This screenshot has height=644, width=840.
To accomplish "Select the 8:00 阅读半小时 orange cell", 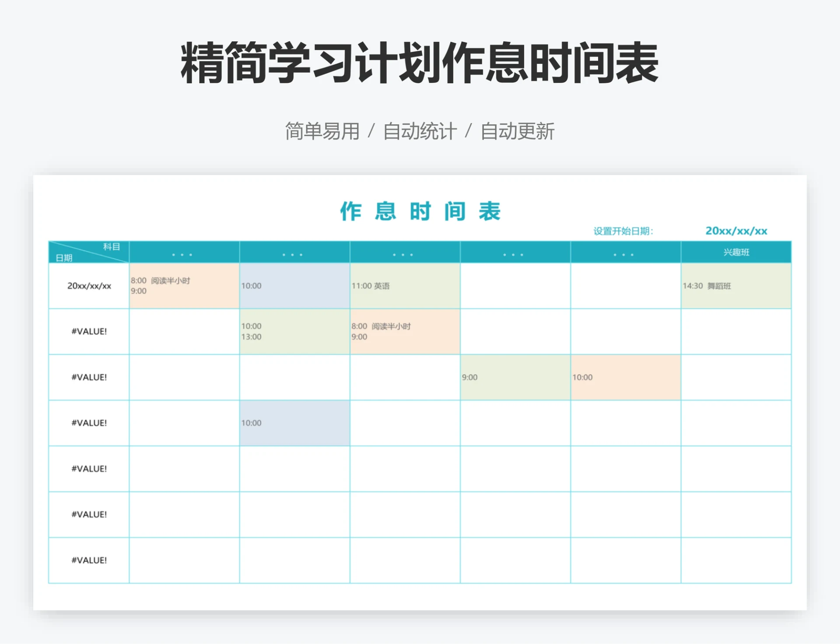I will coord(184,286).
